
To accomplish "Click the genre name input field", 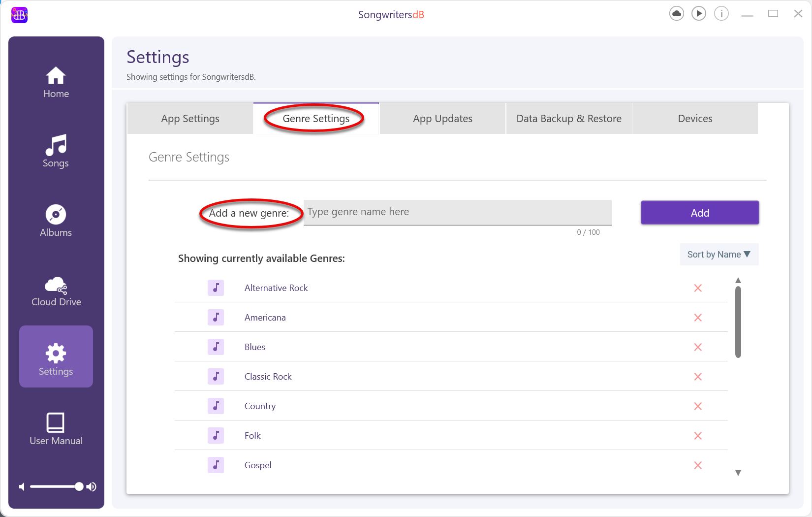I will point(458,213).
